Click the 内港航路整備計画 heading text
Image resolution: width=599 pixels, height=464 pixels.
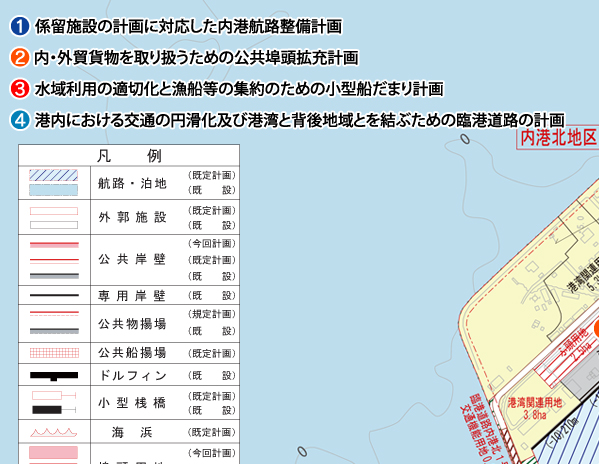tap(280, 26)
